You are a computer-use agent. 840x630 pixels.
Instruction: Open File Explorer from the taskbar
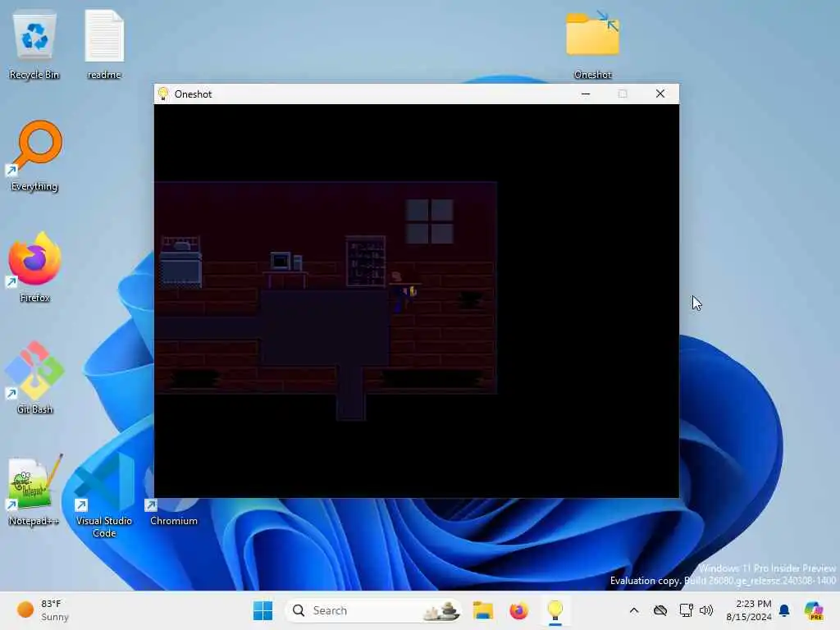point(482,610)
